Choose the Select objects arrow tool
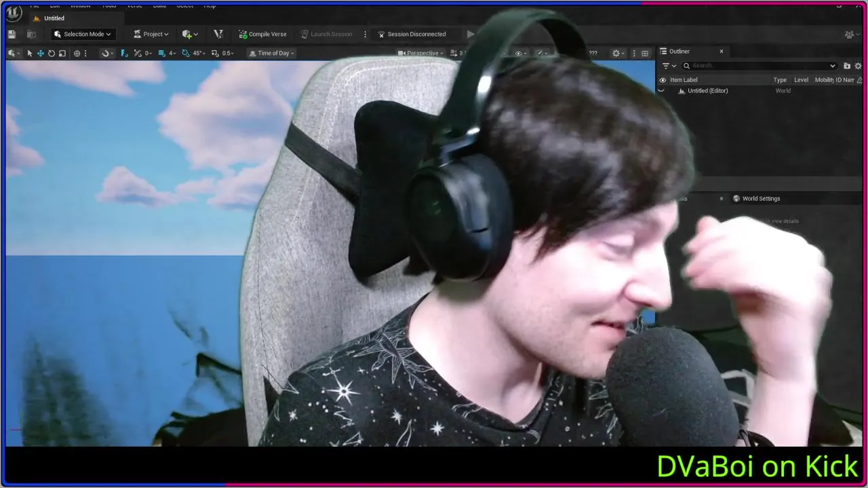This screenshot has height=488, width=868. pyautogui.click(x=29, y=53)
